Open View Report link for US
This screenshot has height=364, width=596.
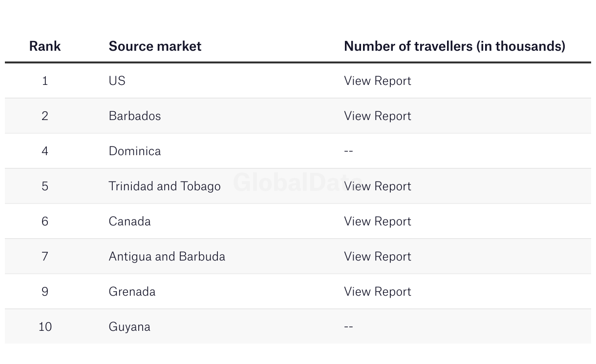[x=377, y=81]
